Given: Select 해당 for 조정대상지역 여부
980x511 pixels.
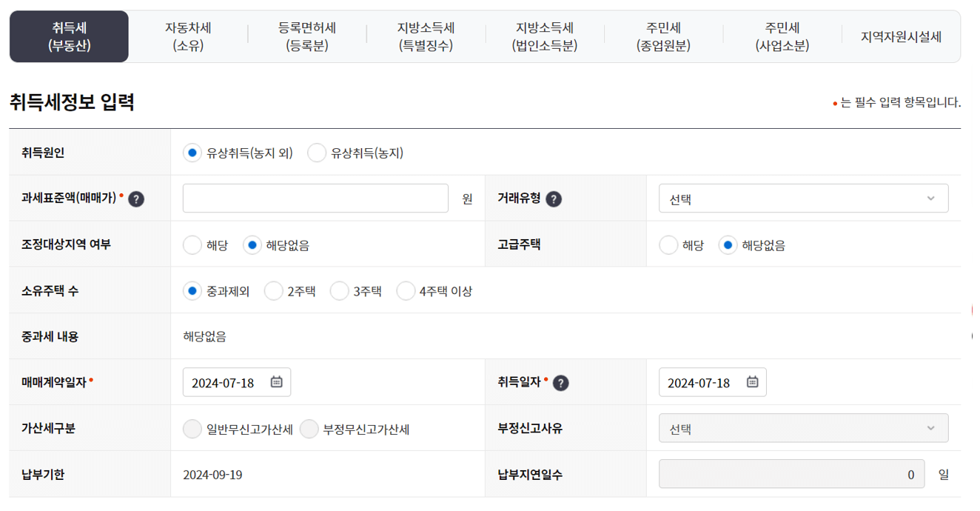Looking at the screenshot, I should [x=192, y=244].
